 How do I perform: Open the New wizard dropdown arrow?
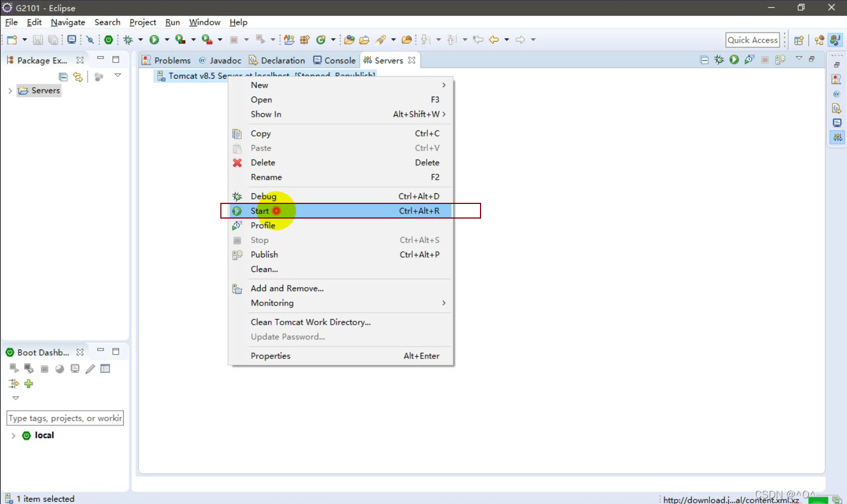pyautogui.click(x=24, y=40)
